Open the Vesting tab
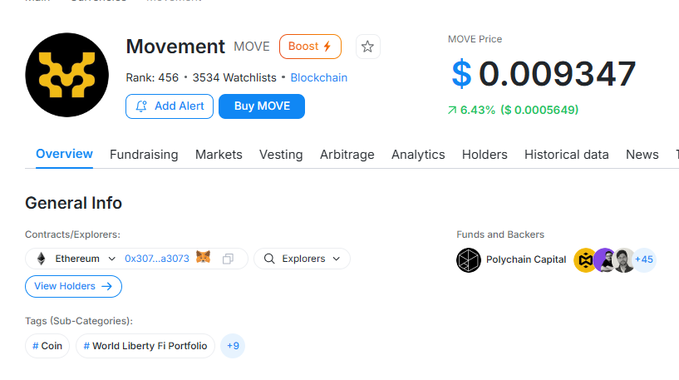The image size is (679, 380). pyautogui.click(x=281, y=155)
